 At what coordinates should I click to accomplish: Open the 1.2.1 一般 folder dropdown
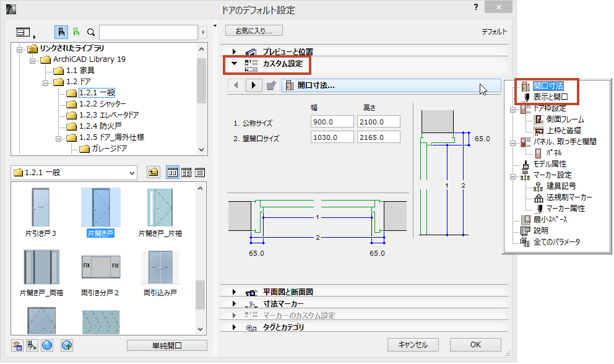73,172
